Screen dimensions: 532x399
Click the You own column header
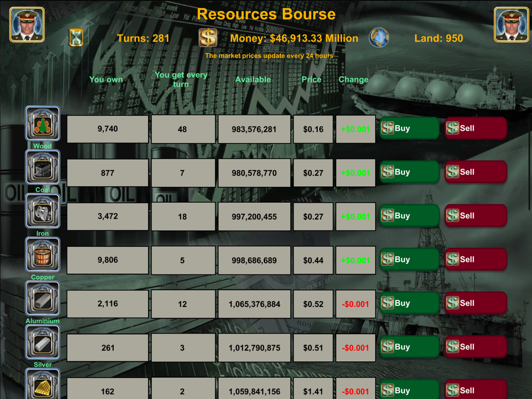(x=106, y=79)
